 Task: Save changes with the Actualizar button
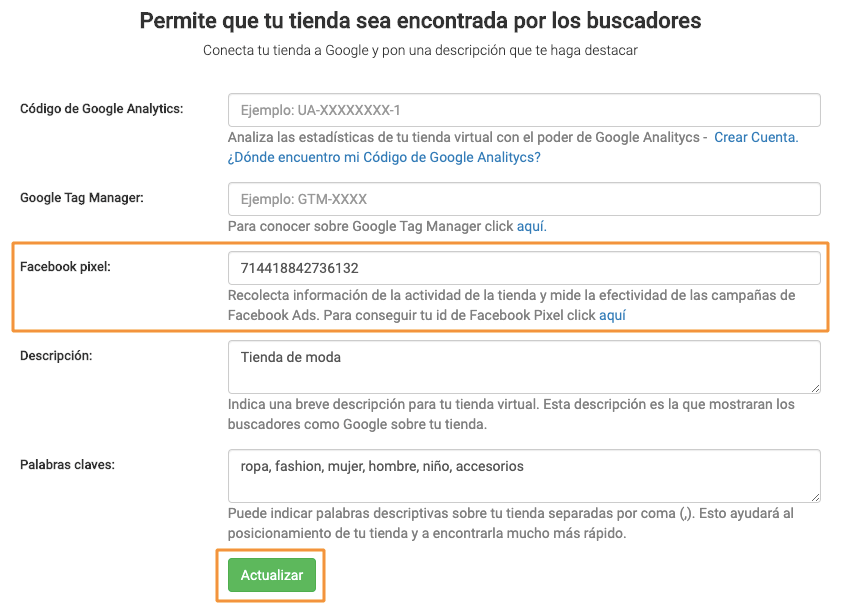pos(272,575)
